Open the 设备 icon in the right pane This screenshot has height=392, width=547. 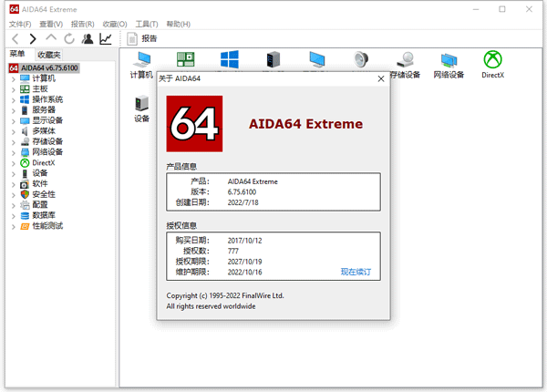pos(141,108)
